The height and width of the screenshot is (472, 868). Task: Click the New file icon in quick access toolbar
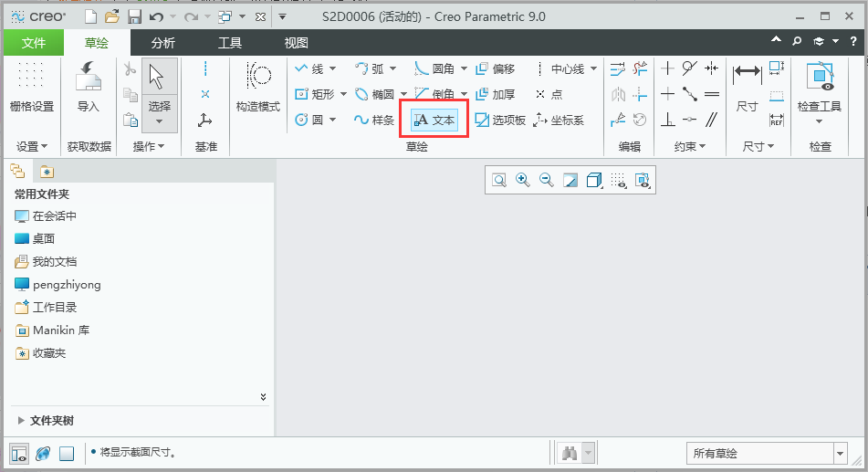click(90, 16)
